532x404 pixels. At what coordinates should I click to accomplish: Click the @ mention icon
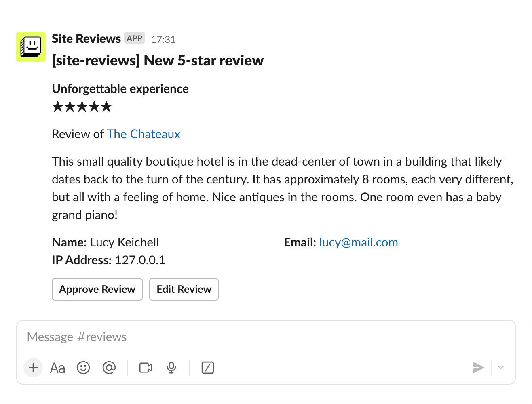[109, 368]
